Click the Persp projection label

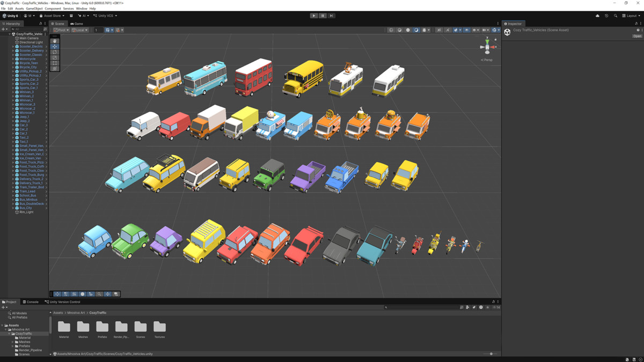pos(487,60)
